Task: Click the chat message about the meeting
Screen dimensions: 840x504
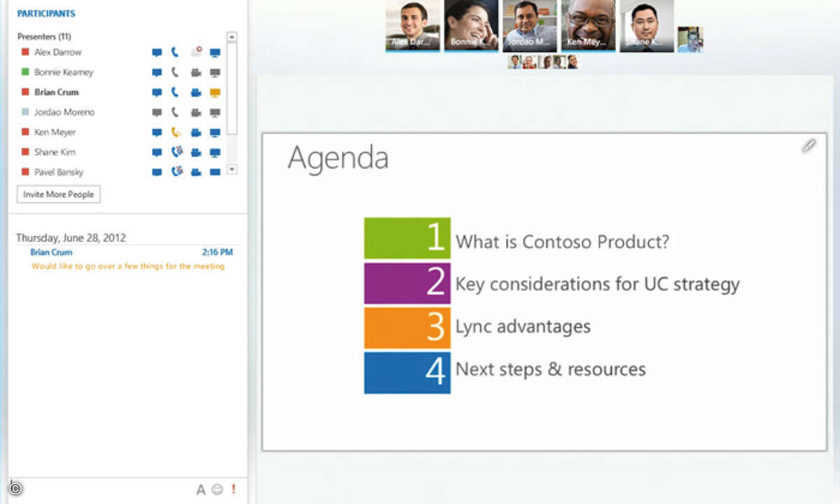Action: [x=128, y=267]
